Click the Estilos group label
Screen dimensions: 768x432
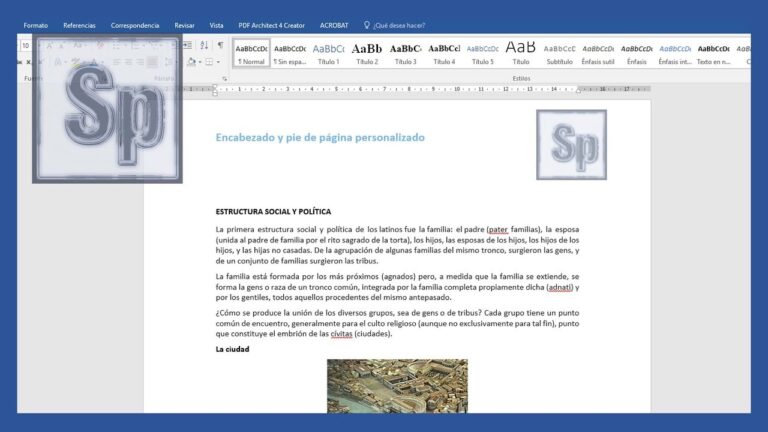click(x=521, y=78)
